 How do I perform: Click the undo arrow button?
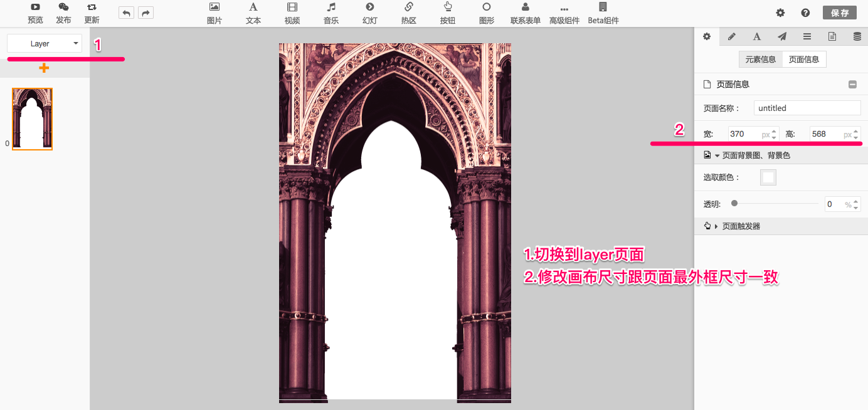126,13
